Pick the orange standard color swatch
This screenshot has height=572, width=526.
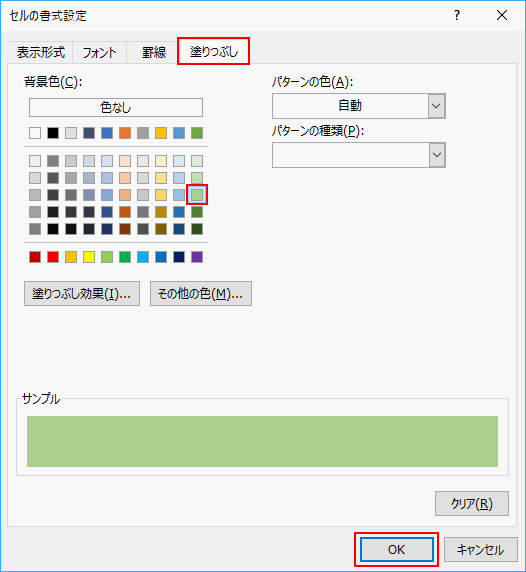click(x=71, y=257)
